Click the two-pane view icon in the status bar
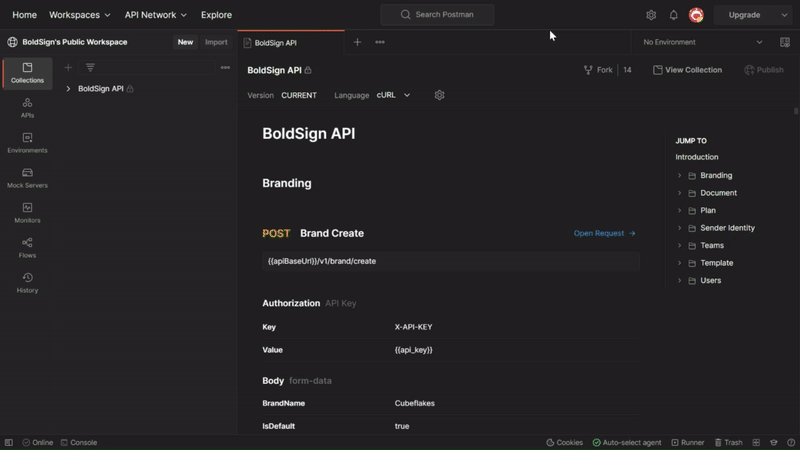 (x=756, y=442)
